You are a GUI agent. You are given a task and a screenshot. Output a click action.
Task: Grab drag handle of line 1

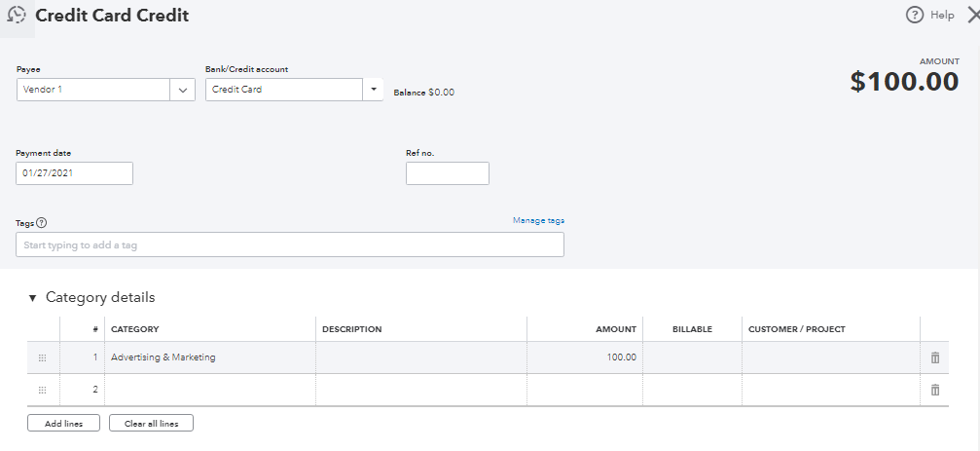point(42,357)
